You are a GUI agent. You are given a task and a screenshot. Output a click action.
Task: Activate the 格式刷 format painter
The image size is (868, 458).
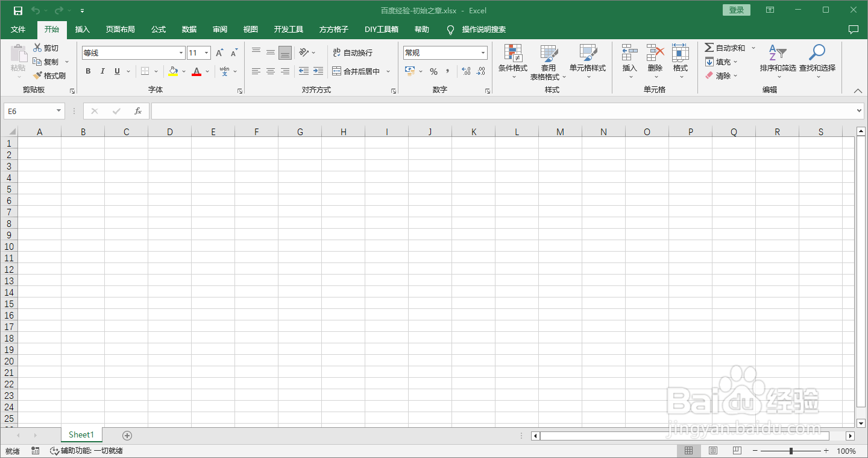click(49, 75)
